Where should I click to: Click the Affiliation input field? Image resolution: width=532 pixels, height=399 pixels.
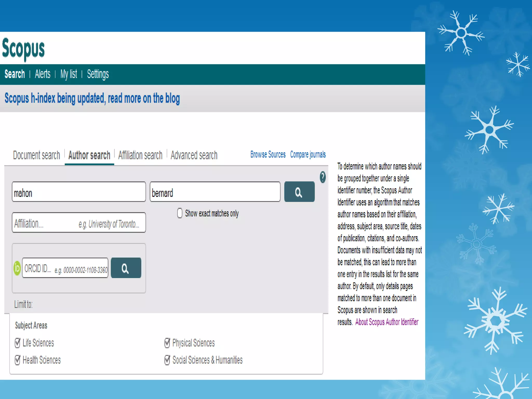(x=79, y=222)
